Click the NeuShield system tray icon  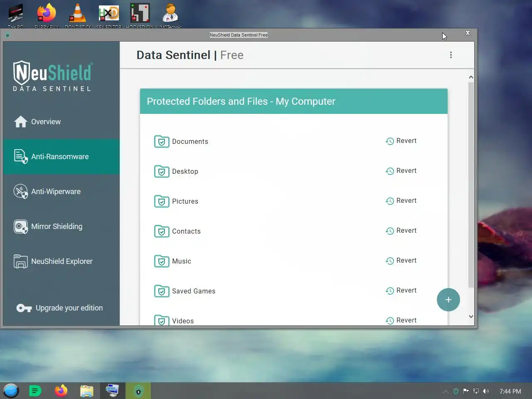[x=456, y=391]
